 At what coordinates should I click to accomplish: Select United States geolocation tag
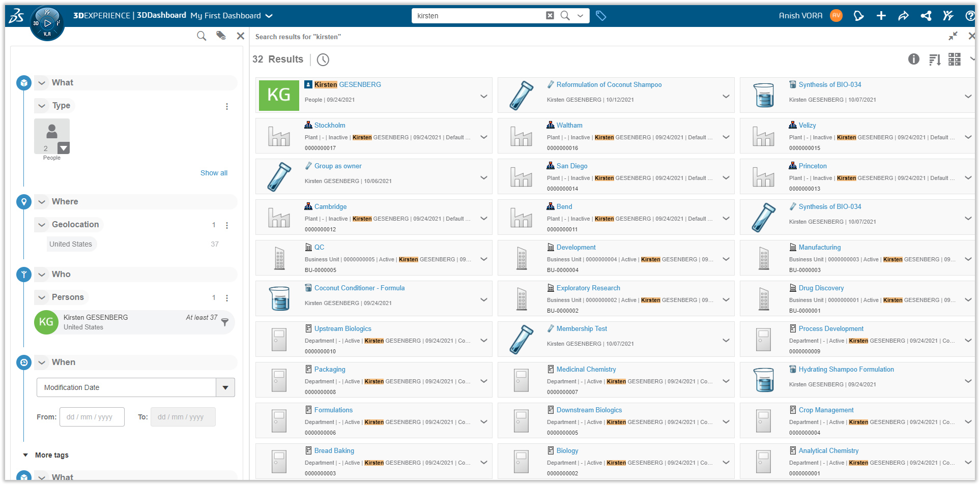click(71, 244)
